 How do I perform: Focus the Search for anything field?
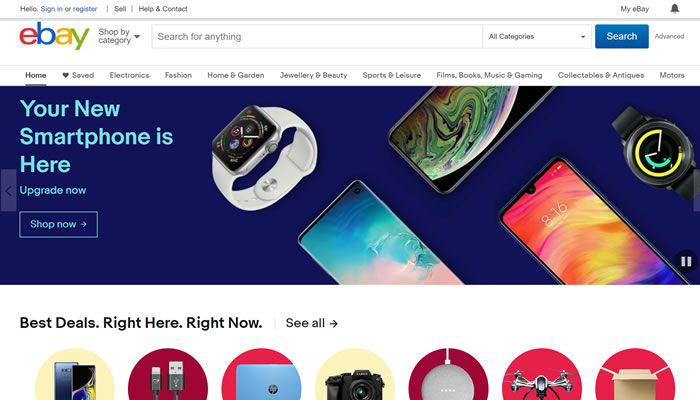pos(317,37)
